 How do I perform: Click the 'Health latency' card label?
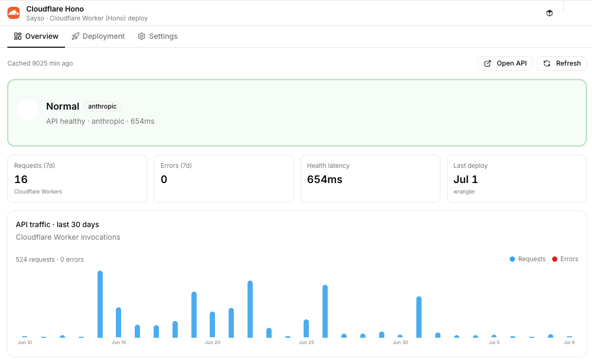coord(328,166)
